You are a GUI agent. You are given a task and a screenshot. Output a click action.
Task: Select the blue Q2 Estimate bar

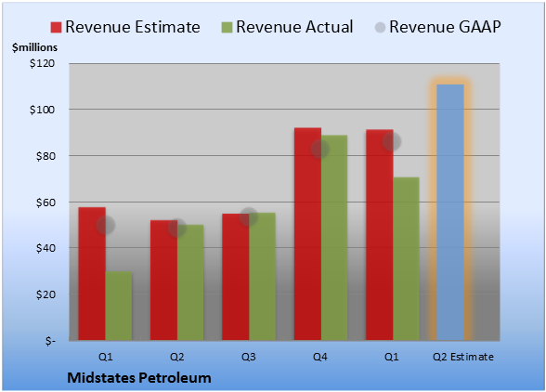[x=450, y=212]
